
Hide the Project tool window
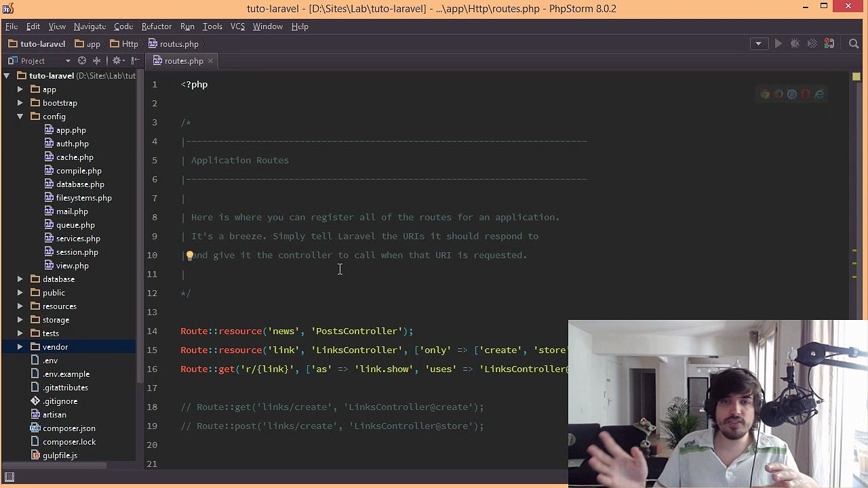135,60
